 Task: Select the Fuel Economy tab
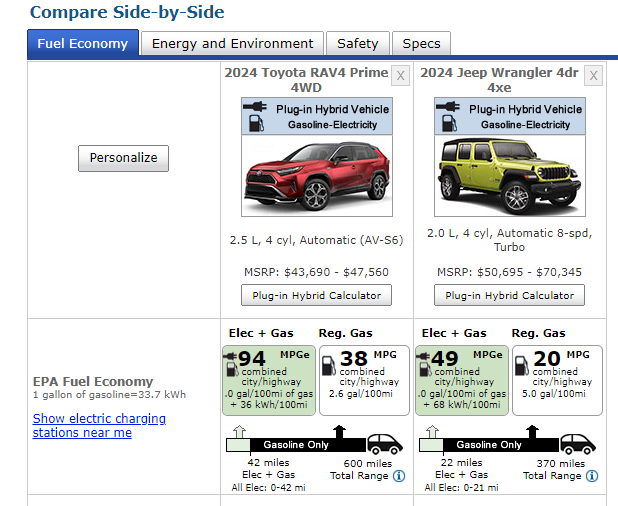(x=82, y=44)
